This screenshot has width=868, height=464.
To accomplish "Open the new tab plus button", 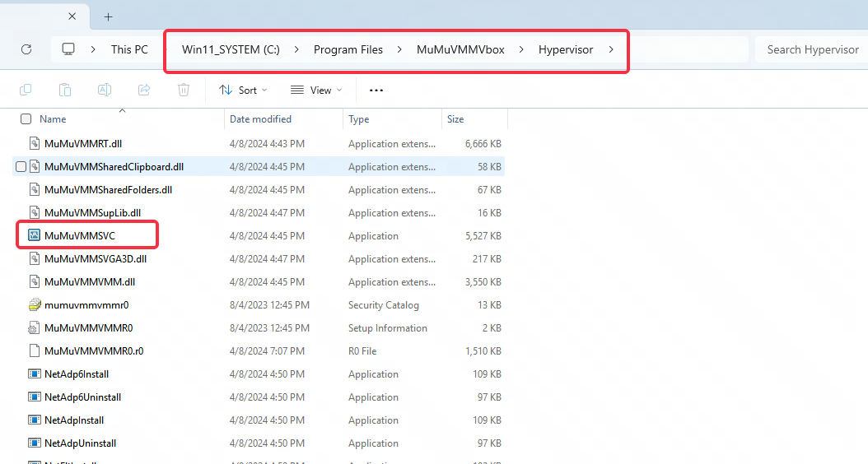I will (x=108, y=16).
